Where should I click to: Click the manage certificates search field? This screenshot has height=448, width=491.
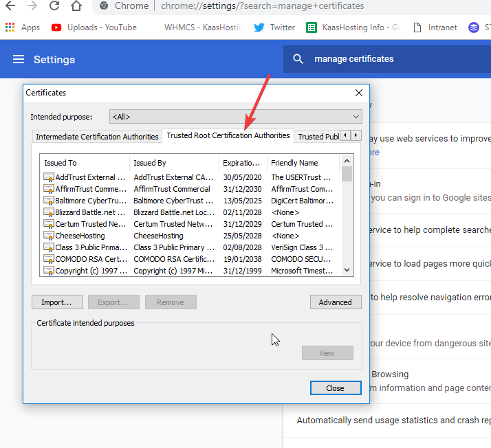coord(392,59)
